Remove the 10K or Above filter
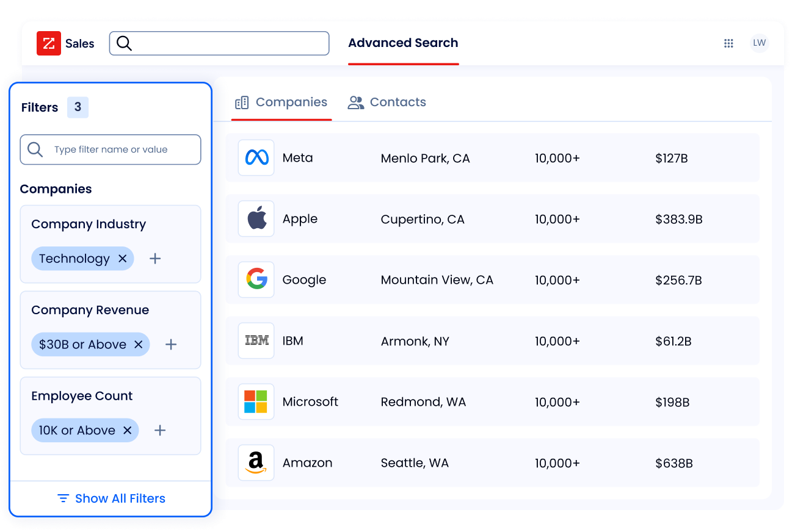This screenshot has width=806, height=532. [127, 431]
